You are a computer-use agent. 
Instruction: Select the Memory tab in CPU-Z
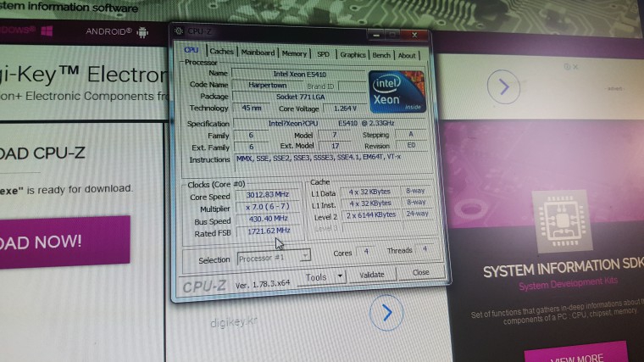[294, 53]
